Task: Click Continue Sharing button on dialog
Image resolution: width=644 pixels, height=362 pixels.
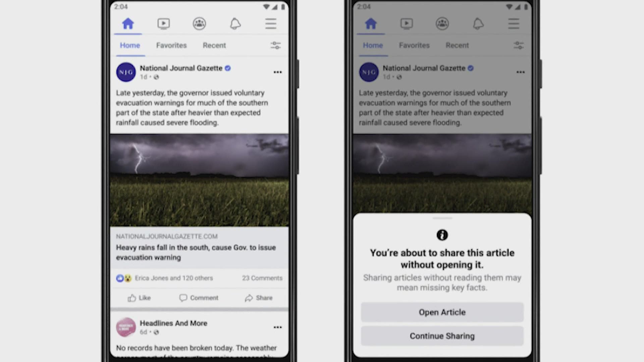Action: (442, 336)
